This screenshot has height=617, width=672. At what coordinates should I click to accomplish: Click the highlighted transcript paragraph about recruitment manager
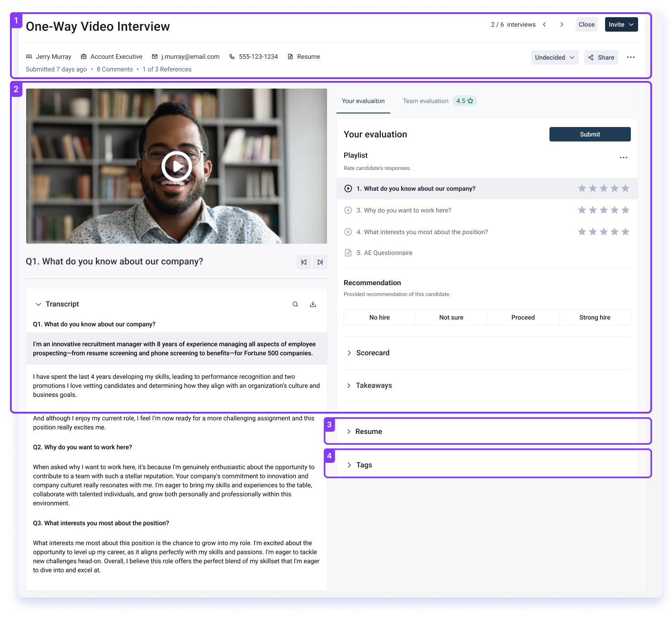pyautogui.click(x=176, y=349)
